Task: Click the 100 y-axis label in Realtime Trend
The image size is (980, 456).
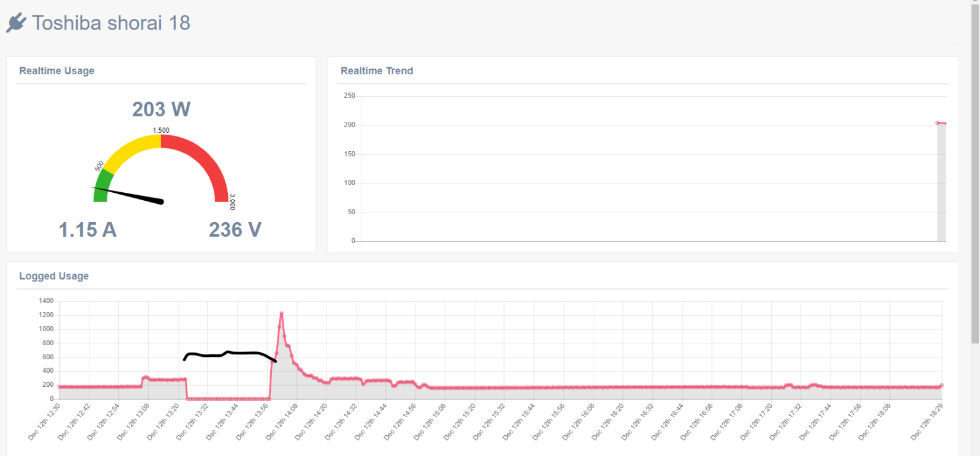Action: [349, 182]
